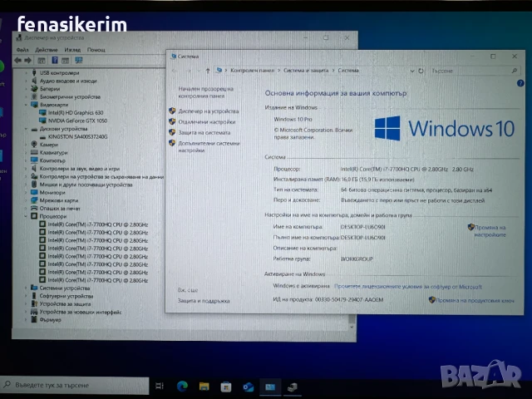
Task: Select NVIDIA GeForce GTX 1050 device
Action: coord(77,121)
